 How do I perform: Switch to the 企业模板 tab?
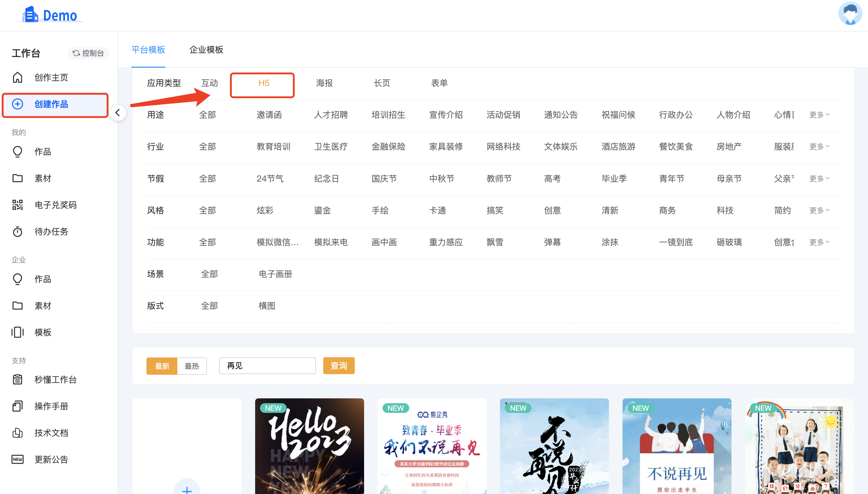coord(206,50)
